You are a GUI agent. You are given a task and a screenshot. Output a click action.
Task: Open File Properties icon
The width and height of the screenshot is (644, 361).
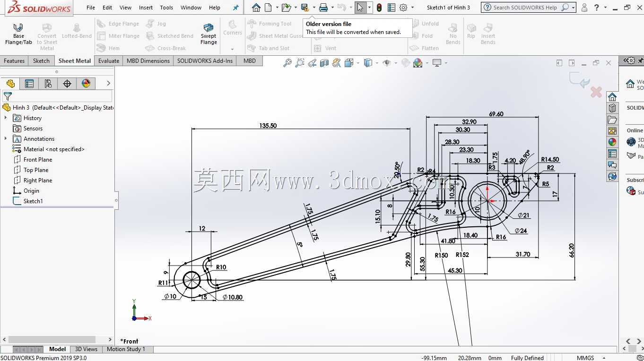pos(392,8)
